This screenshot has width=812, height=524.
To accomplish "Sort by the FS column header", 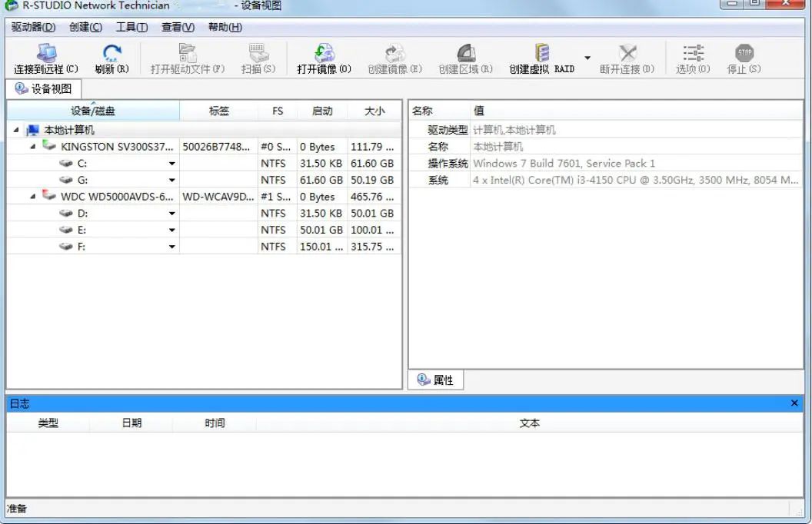I will pos(278,111).
